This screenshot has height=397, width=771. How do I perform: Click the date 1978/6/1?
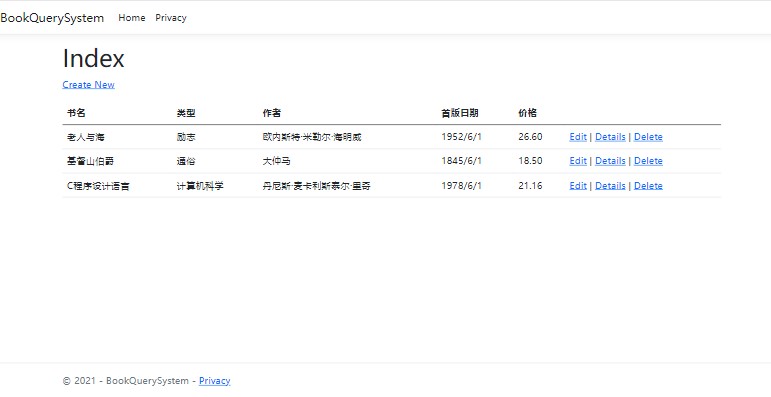[x=461, y=185]
